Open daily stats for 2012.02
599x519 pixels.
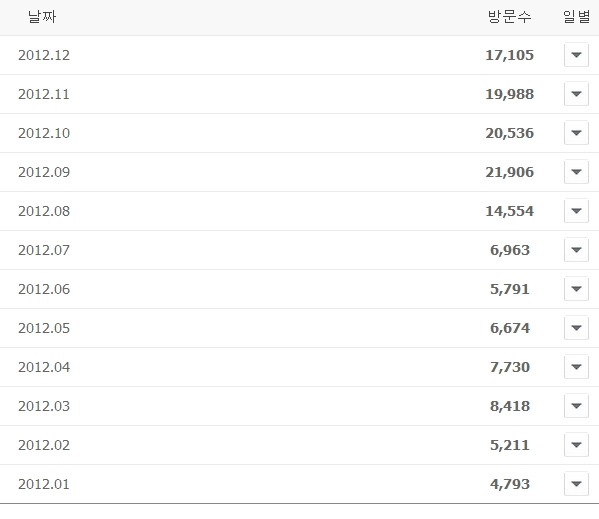pyautogui.click(x=576, y=445)
